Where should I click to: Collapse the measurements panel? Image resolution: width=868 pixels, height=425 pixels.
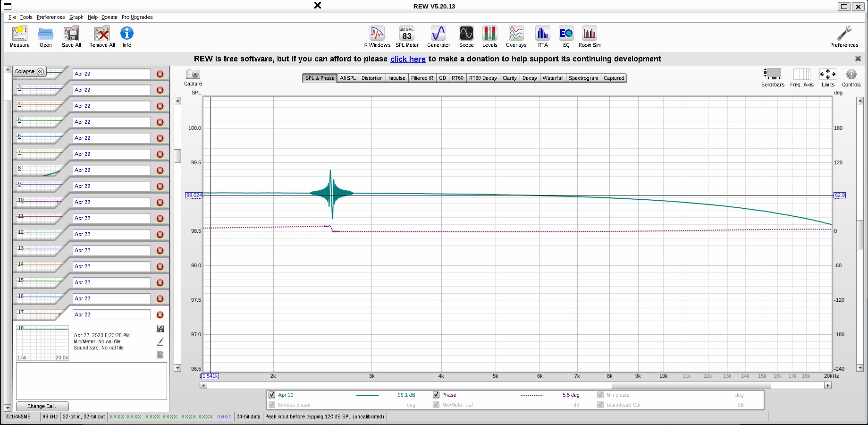[x=29, y=71]
